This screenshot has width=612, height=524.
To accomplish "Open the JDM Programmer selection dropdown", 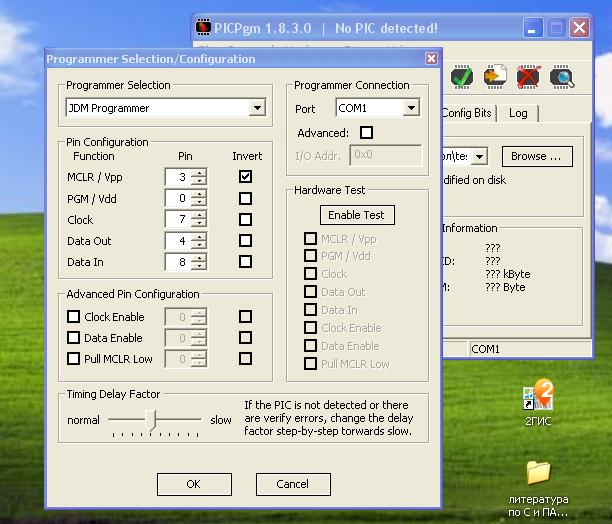I will (257, 108).
